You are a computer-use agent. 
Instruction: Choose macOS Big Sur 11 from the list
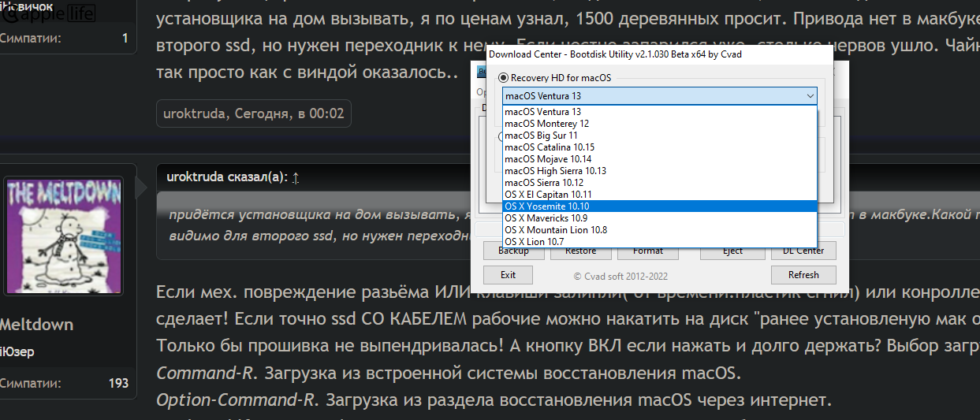pos(660,136)
